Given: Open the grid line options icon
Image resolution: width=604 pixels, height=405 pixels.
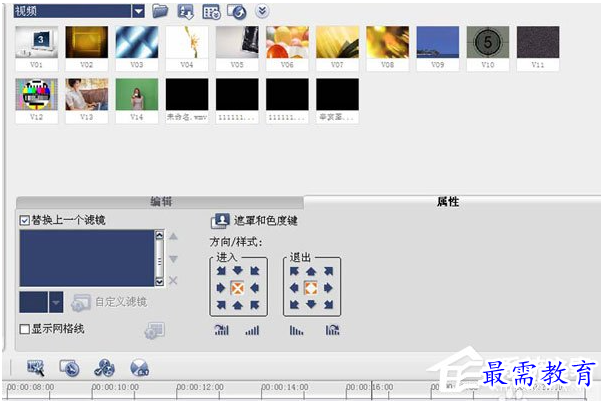Looking at the screenshot, I should [x=154, y=330].
